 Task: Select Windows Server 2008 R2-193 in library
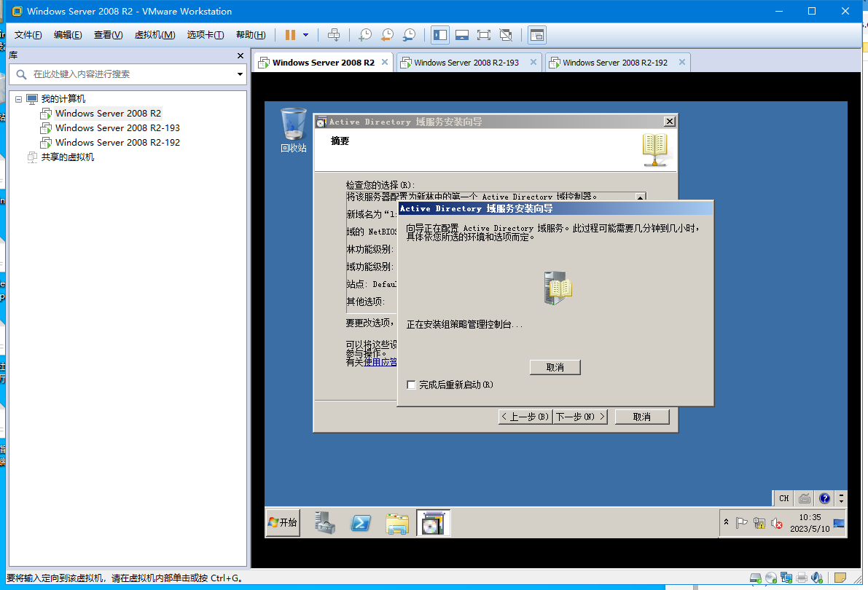[117, 128]
